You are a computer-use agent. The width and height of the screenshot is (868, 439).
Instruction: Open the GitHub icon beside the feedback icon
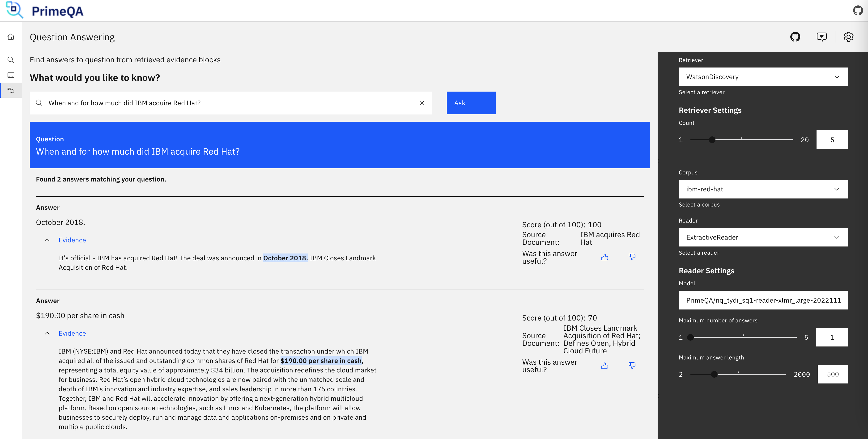(795, 37)
